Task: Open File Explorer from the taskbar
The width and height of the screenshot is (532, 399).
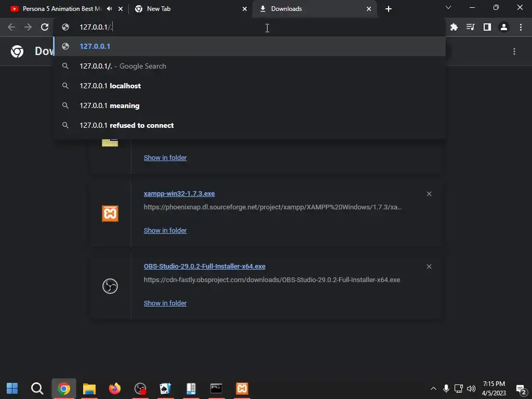Action: 89,389
